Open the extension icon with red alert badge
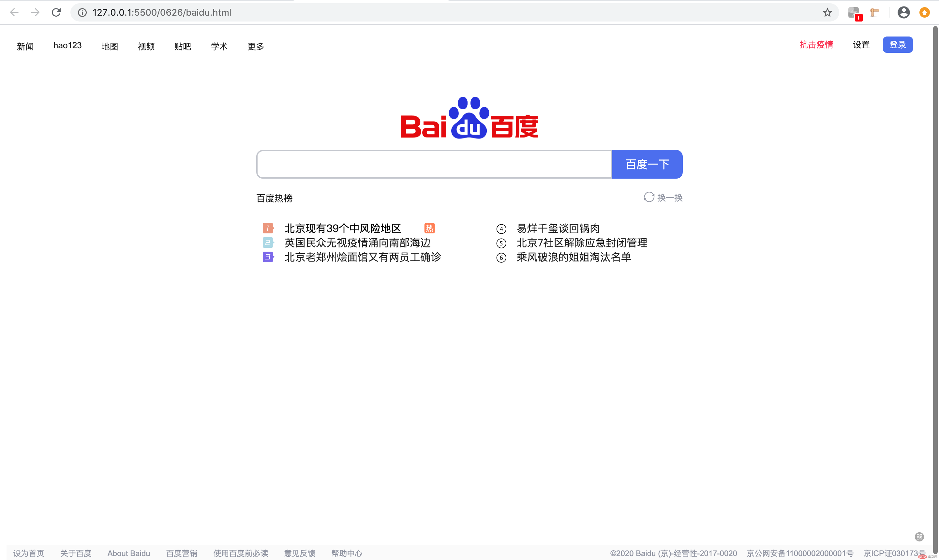Screen dimensions: 939x560 (855, 14)
